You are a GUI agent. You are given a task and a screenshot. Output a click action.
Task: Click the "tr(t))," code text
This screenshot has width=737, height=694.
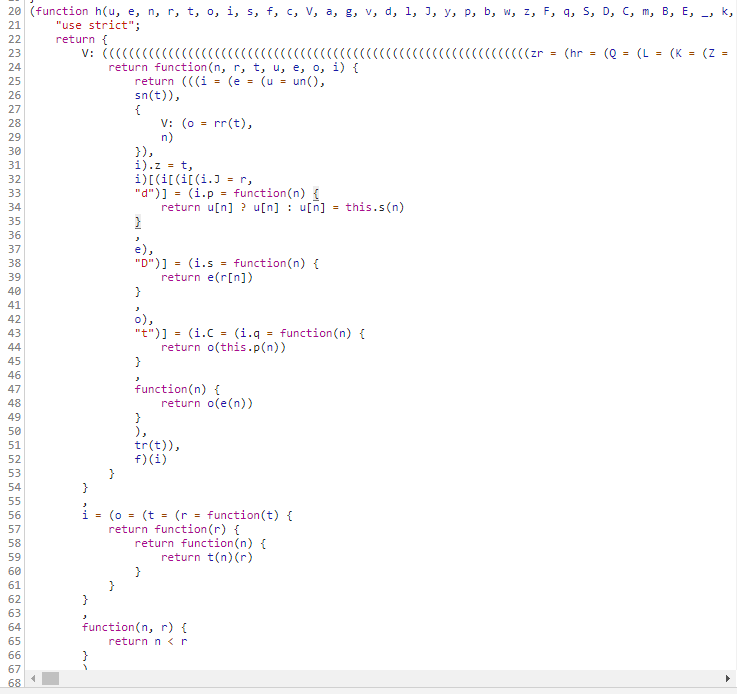tap(157, 445)
